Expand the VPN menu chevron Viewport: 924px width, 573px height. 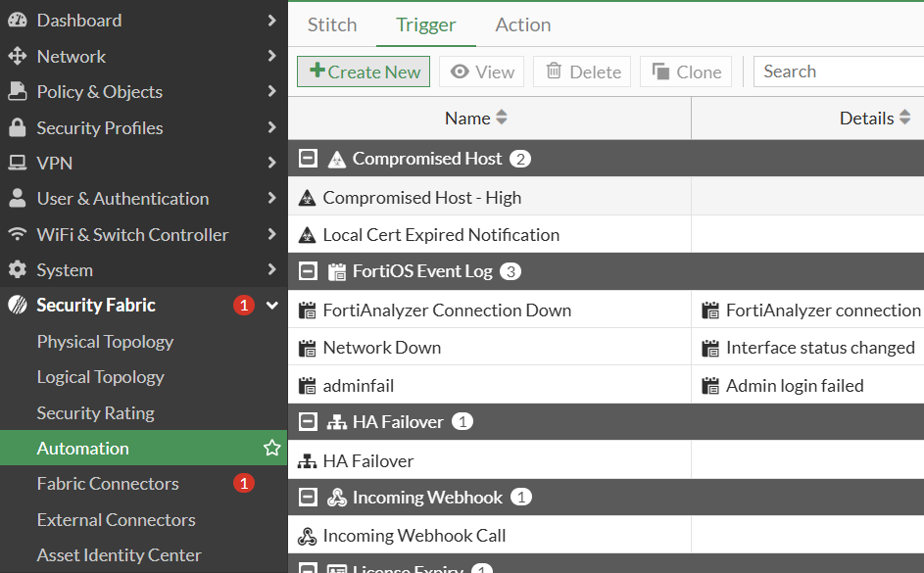pyautogui.click(x=271, y=163)
